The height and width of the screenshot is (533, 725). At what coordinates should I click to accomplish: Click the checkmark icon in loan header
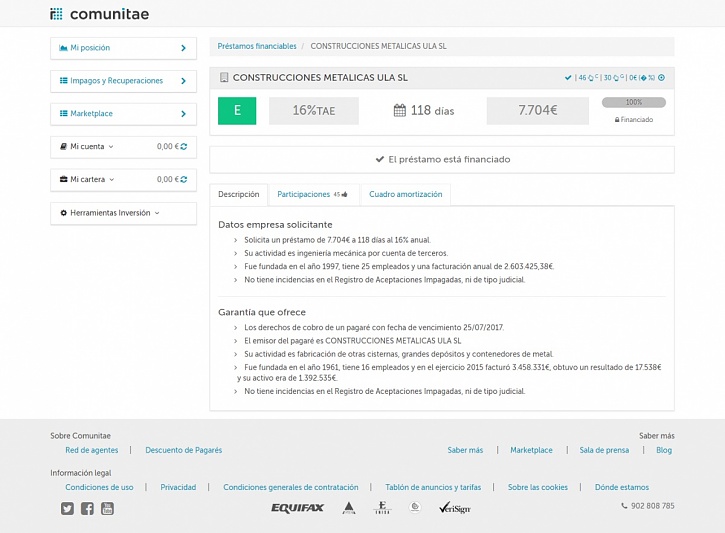tap(568, 78)
